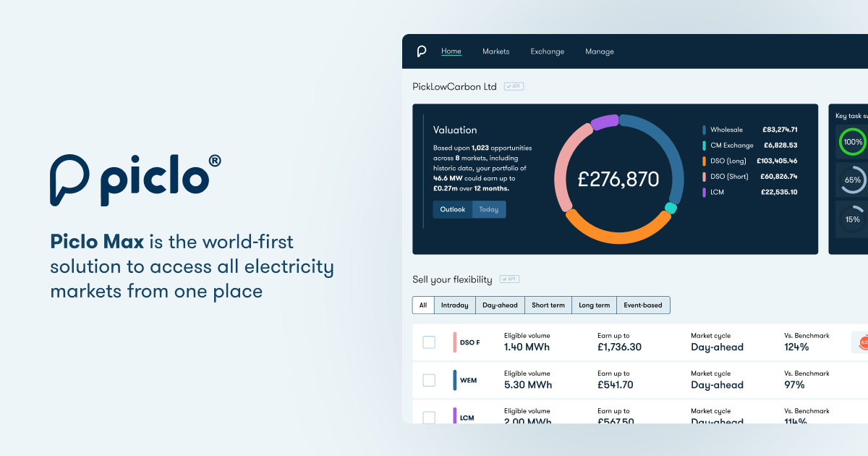868x456 pixels.
Task: Click the Piclo logo in the navigation bar
Action: pyautogui.click(x=423, y=51)
